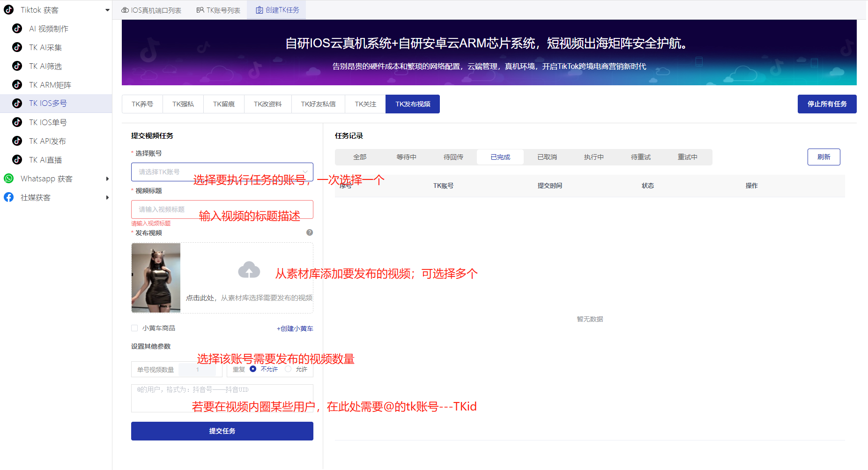Keep 不允许 selected for 重复

pyautogui.click(x=253, y=369)
